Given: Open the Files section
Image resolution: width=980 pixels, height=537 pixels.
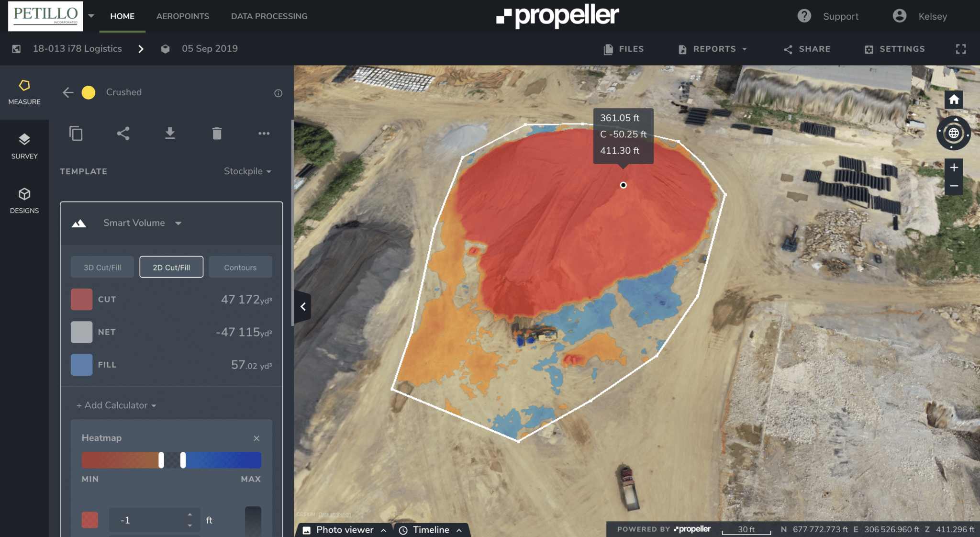Looking at the screenshot, I should 624,49.
